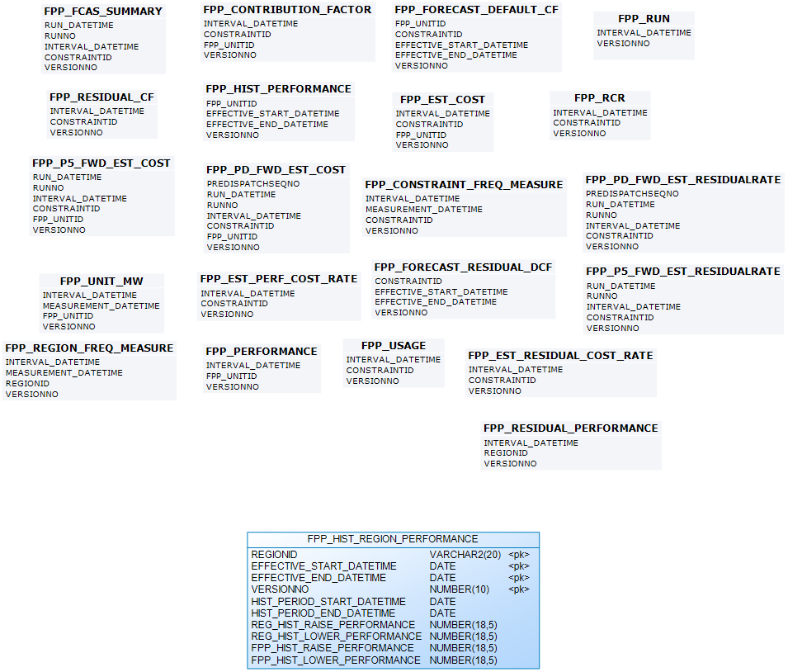Click the FPP_HIST_REGION_PERFORMANCE entity header
The height and width of the screenshot is (672, 788).
[393, 538]
